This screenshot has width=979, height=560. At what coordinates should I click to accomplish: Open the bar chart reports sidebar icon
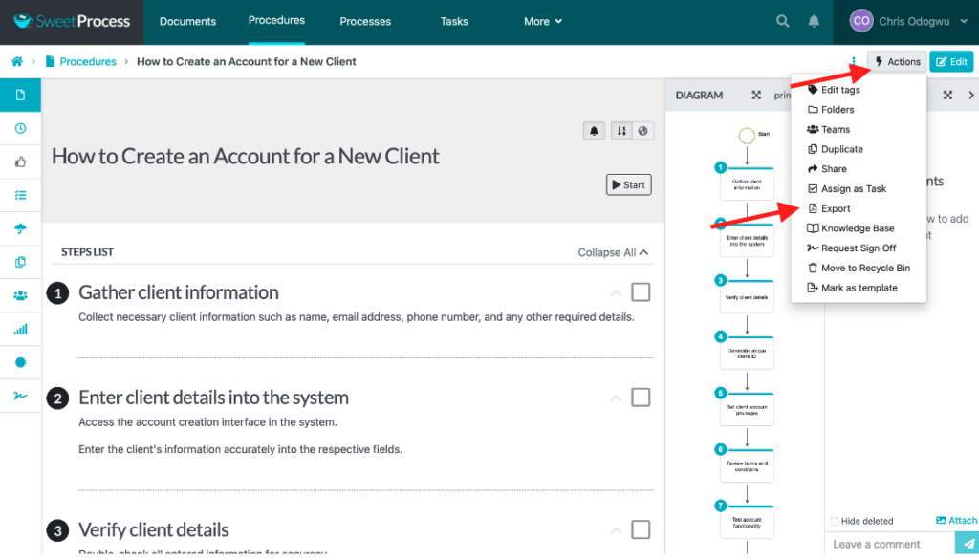21,329
